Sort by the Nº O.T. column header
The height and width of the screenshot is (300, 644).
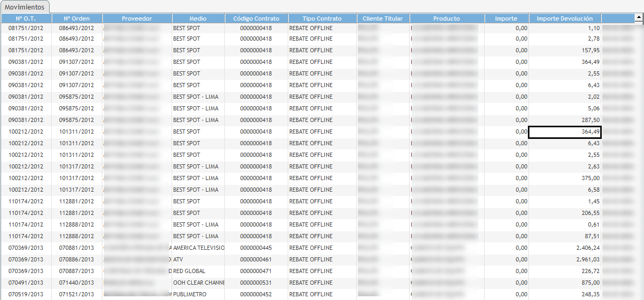coord(26,18)
